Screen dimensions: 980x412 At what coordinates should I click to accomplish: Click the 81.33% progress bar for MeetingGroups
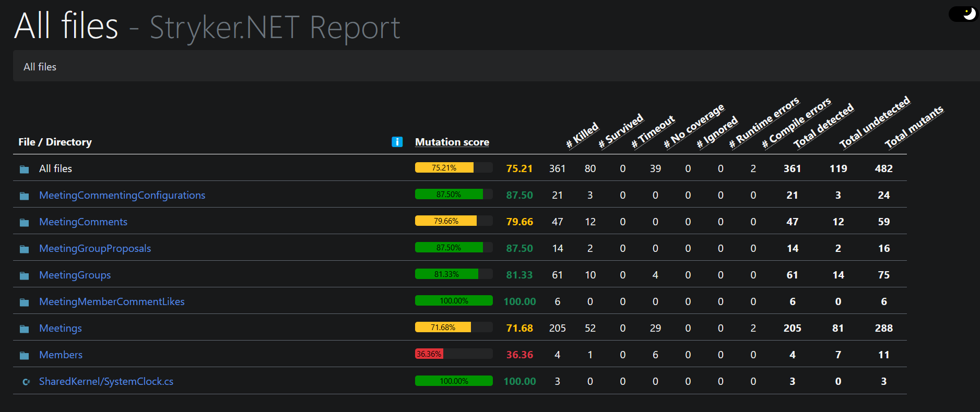click(454, 274)
